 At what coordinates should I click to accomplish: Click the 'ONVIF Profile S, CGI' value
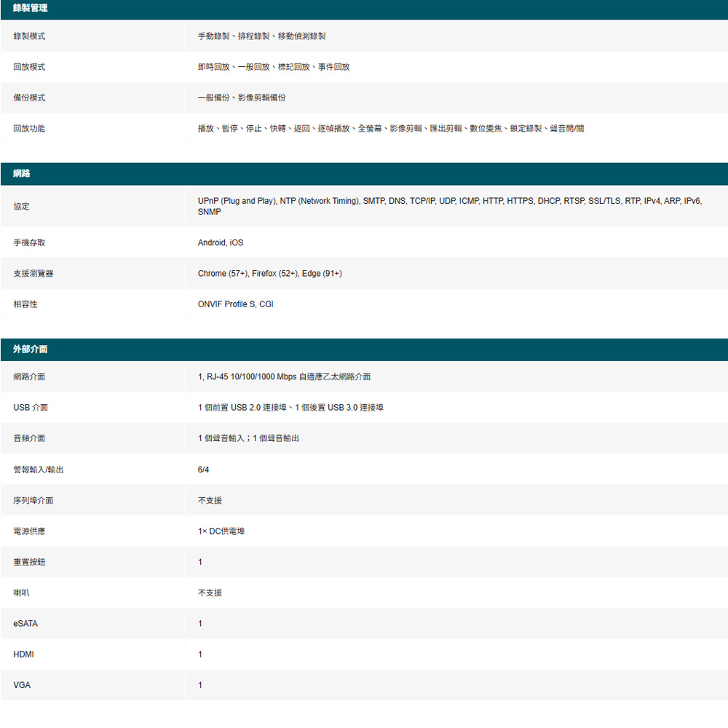[235, 304]
